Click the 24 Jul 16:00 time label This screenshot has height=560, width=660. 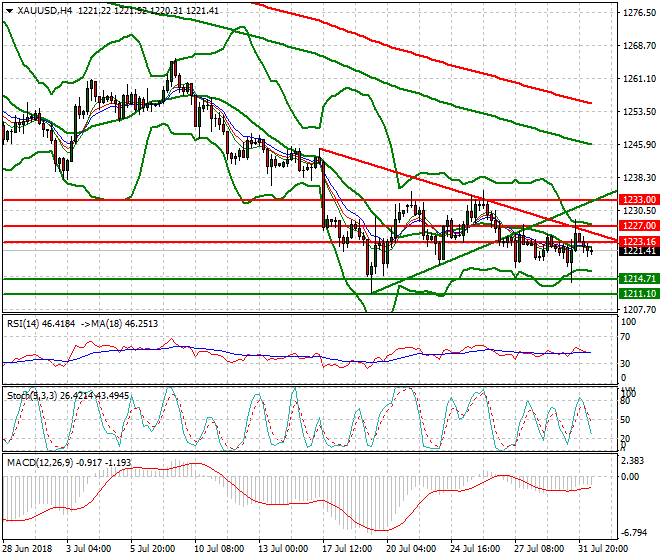coord(475,549)
